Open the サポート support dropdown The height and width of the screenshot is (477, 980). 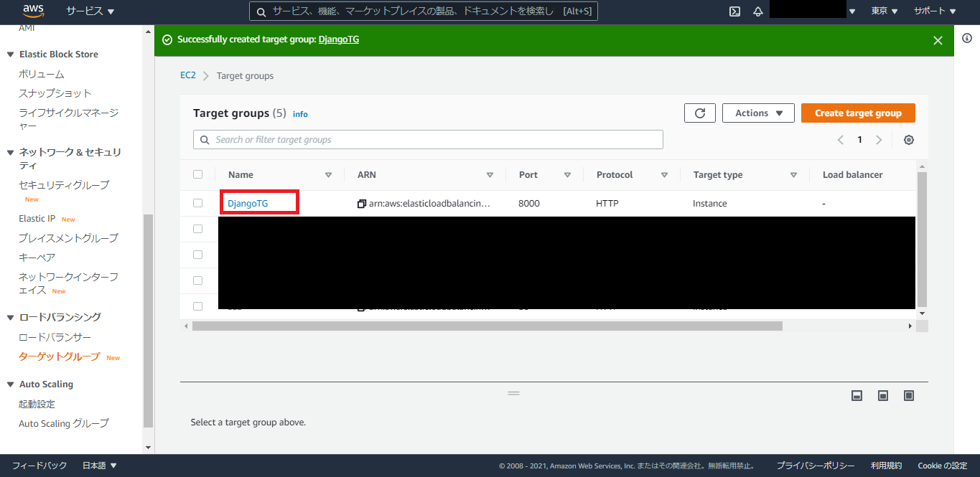[935, 11]
